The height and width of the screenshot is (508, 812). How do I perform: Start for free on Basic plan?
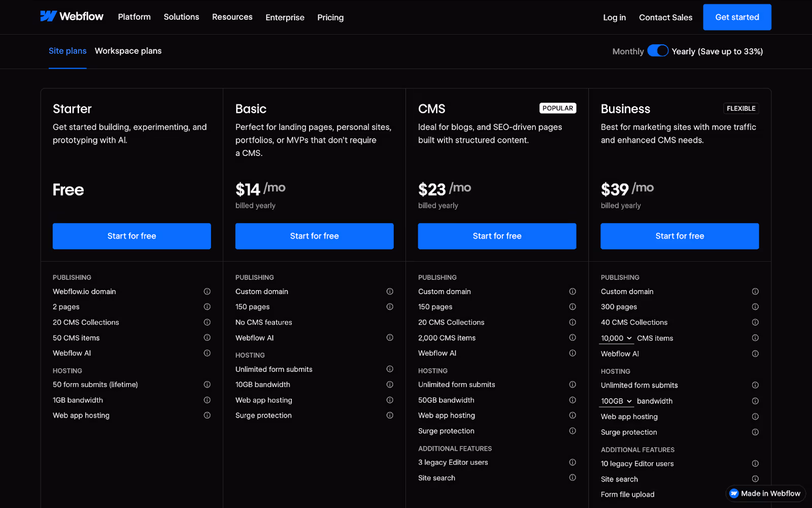click(x=315, y=236)
